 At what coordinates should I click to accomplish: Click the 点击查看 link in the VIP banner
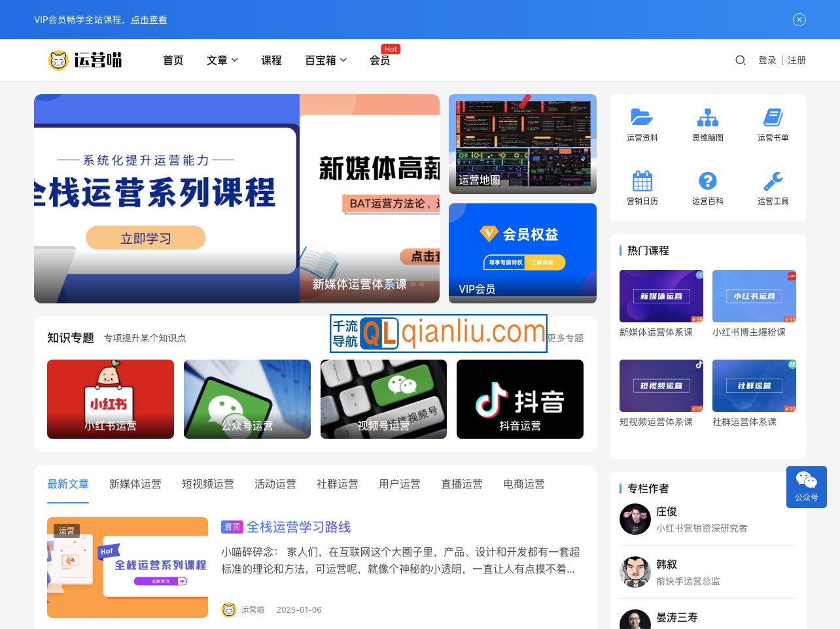point(148,20)
